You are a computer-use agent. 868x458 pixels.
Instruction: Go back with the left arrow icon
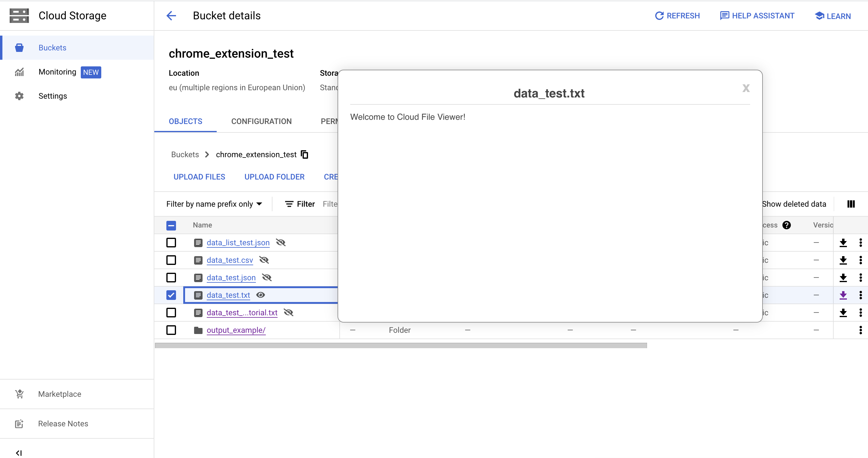pyautogui.click(x=171, y=15)
